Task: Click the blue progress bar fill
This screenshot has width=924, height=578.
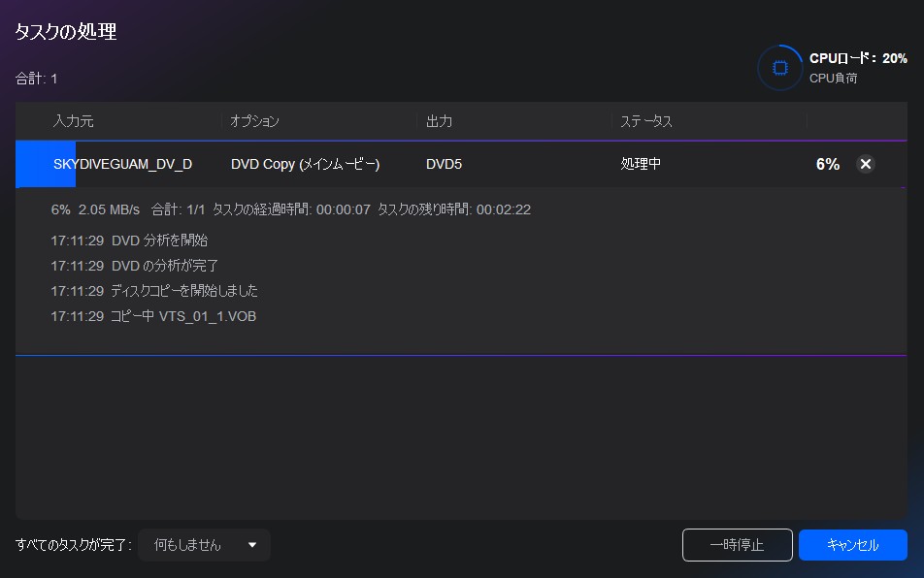Action: click(x=46, y=164)
